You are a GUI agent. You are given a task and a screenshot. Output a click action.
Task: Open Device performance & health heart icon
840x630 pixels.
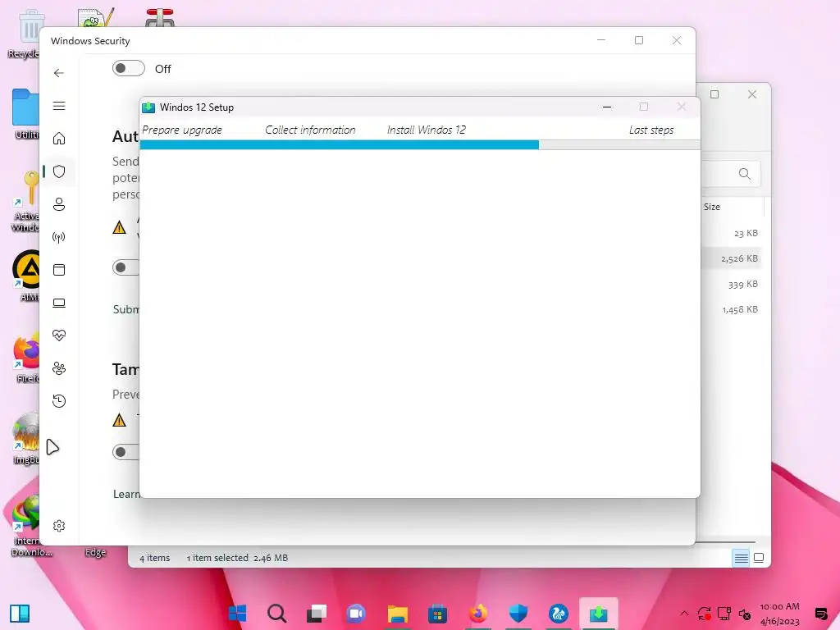click(59, 336)
